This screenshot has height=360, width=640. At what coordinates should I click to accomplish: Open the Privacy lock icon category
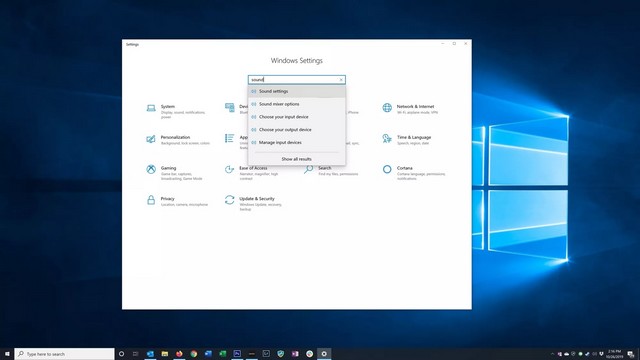151,200
